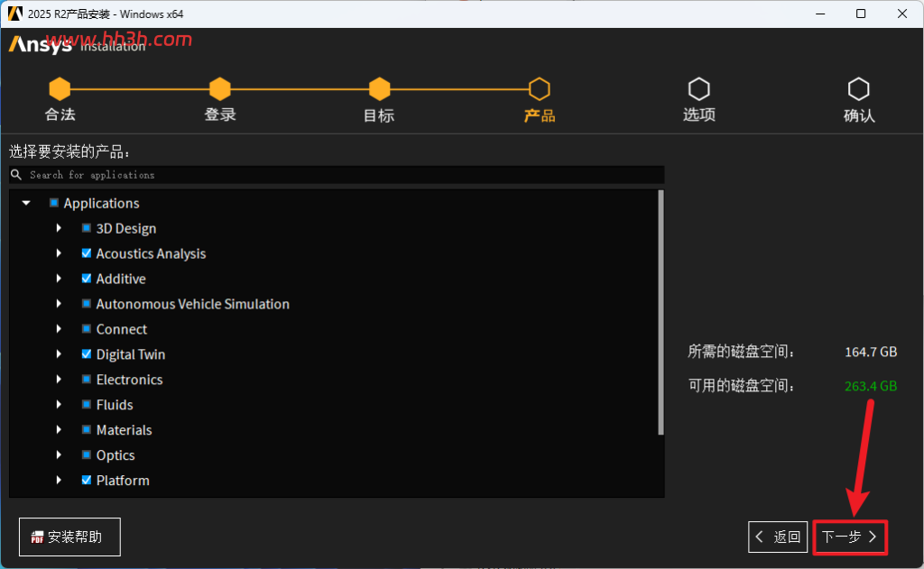Uncheck the Digital Twin checkbox
This screenshot has height=569, width=924.
[x=86, y=354]
